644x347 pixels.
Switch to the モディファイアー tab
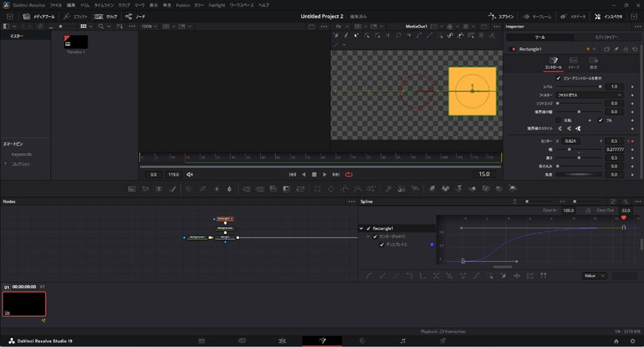pyautogui.click(x=608, y=37)
